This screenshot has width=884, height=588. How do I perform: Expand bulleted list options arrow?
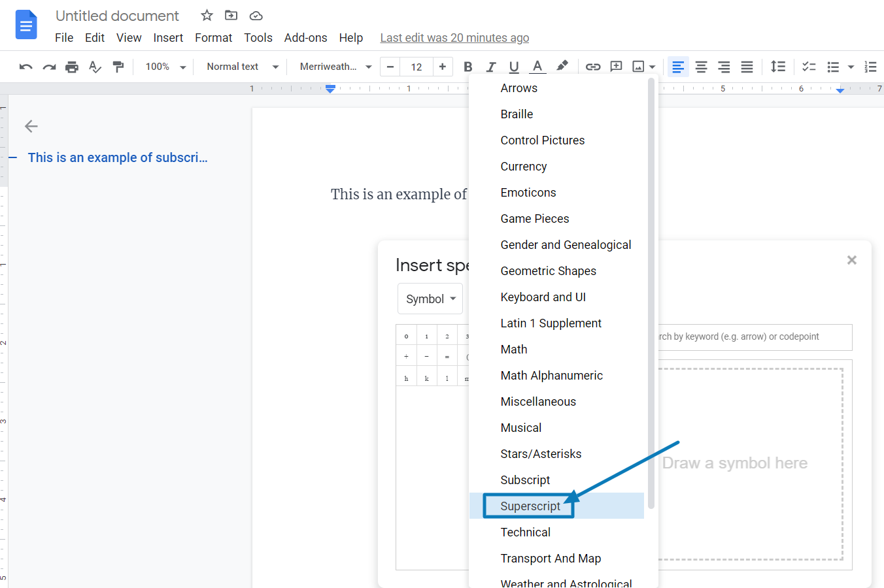[x=851, y=67]
